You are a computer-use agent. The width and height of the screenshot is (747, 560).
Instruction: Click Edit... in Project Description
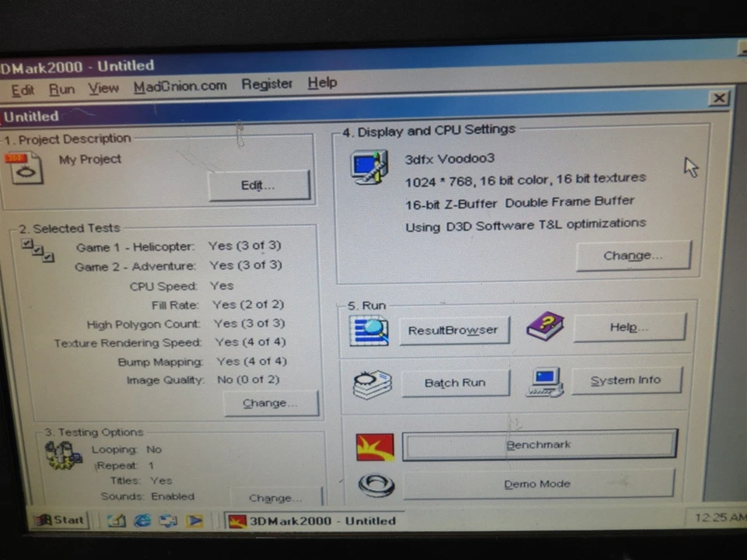click(x=259, y=185)
